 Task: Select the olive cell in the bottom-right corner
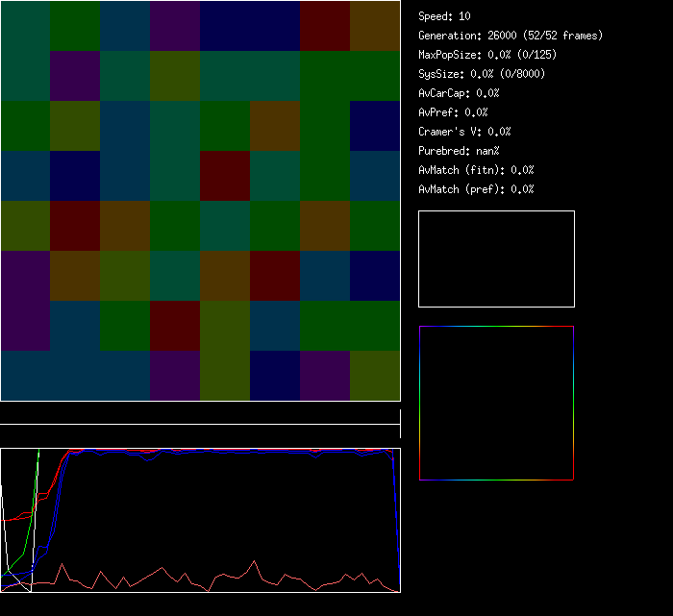375,376
